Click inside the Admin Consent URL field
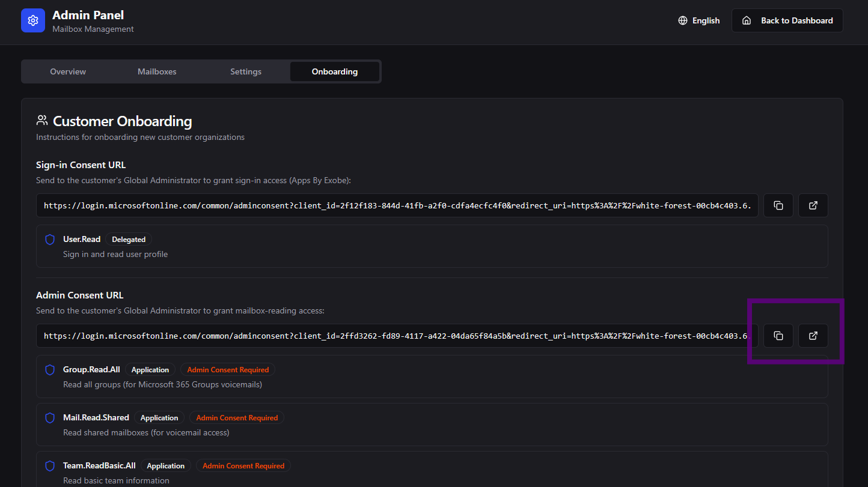868x487 pixels. (x=397, y=336)
